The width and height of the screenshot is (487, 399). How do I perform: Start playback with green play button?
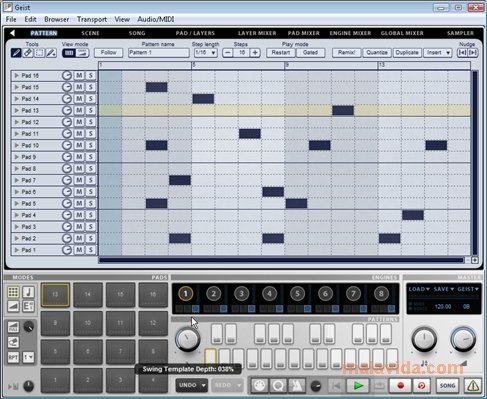[x=358, y=386]
